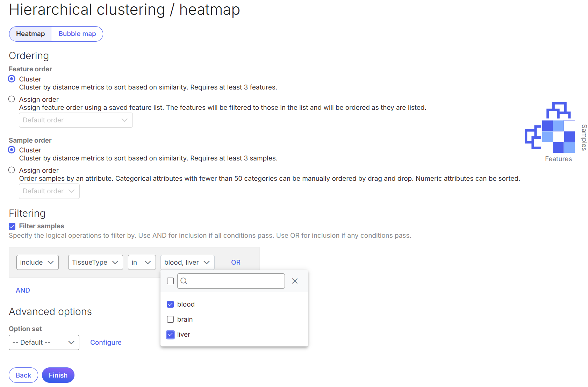This screenshot has height=387, width=588.
Task: Expand the 'in' operator dropdown
Action: pyautogui.click(x=142, y=263)
